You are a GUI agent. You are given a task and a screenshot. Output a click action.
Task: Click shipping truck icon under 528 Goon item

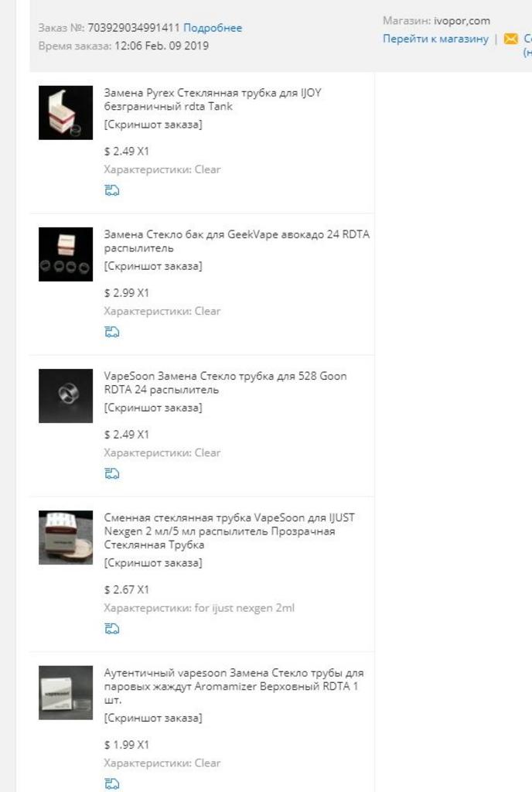click(x=111, y=473)
